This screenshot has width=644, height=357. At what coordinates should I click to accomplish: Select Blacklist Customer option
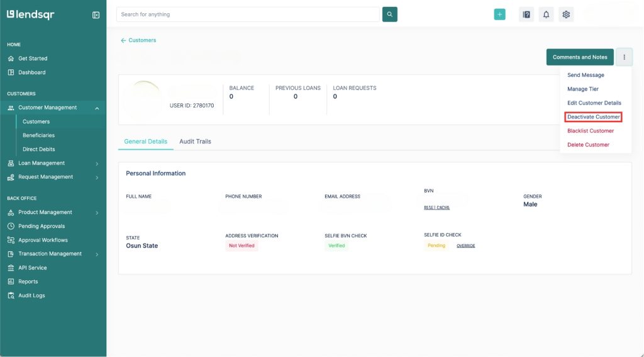[591, 131]
